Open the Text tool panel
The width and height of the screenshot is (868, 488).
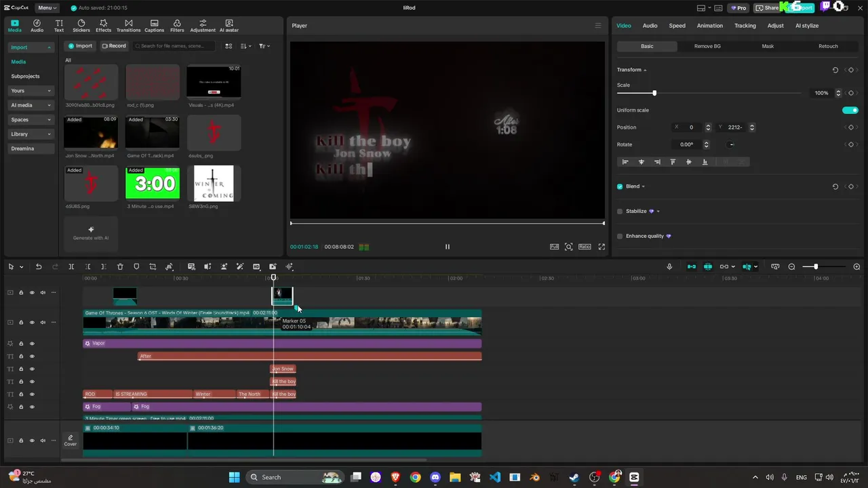(59, 26)
